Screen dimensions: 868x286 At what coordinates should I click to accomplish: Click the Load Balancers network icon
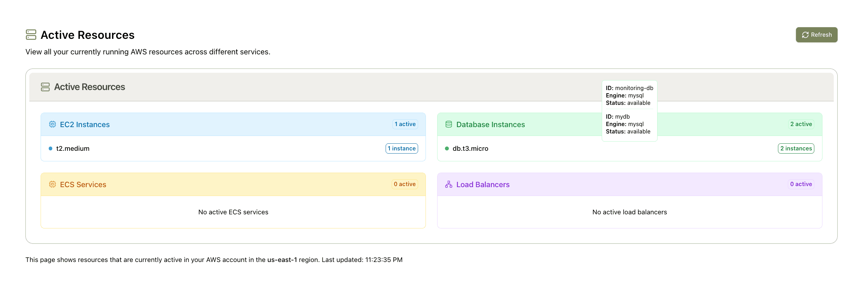click(x=448, y=184)
